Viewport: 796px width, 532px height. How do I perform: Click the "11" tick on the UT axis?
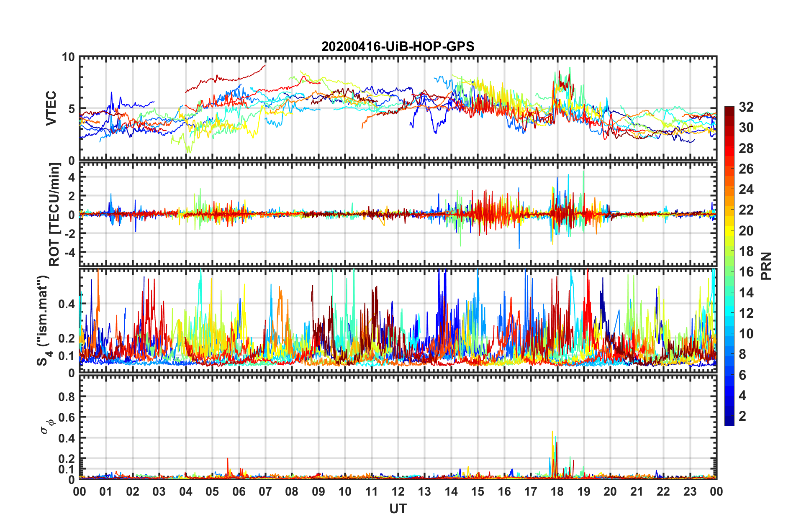[x=372, y=491]
